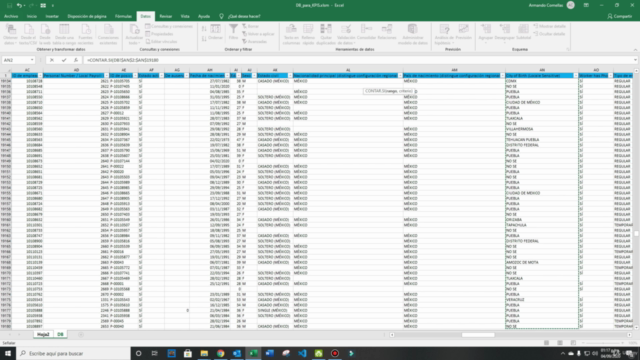Sort descending Z to A icon

pyautogui.click(x=204, y=38)
